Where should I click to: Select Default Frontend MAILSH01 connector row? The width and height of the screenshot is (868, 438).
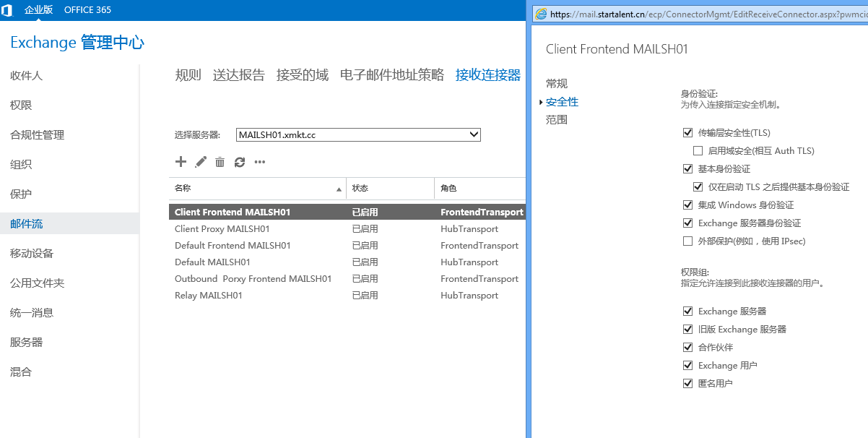347,246
